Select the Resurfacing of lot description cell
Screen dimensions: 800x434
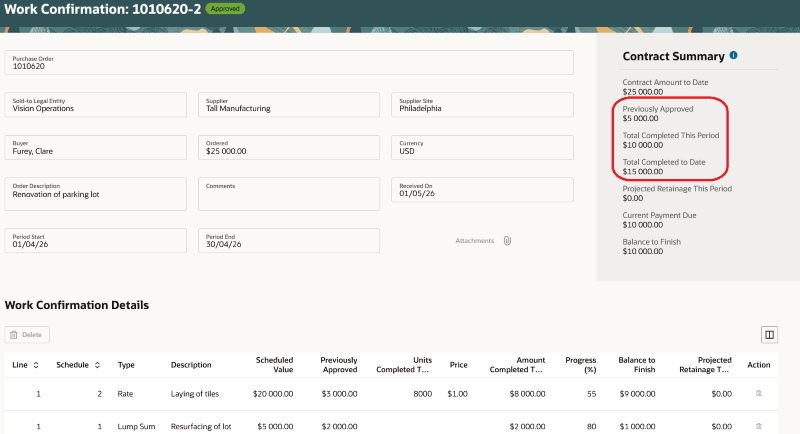point(201,426)
